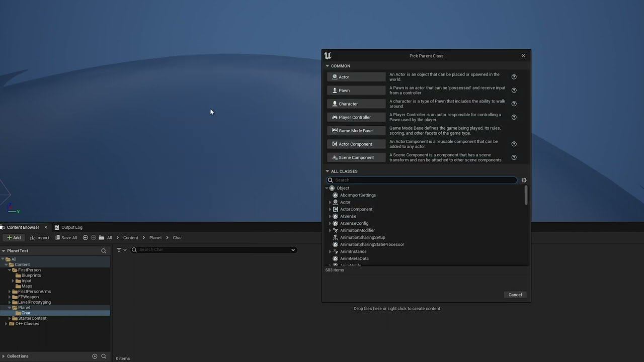Focus the Search Char asset field
This screenshot has height=362, width=644.
(213, 250)
